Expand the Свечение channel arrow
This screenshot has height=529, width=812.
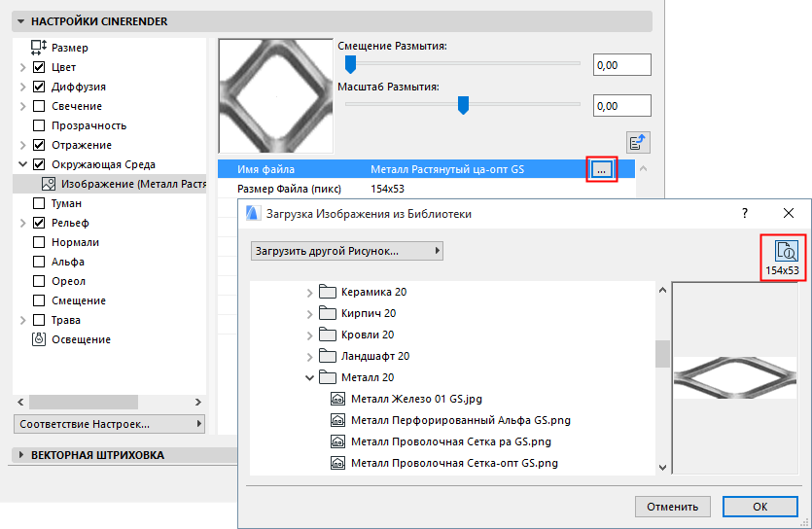click(22, 106)
